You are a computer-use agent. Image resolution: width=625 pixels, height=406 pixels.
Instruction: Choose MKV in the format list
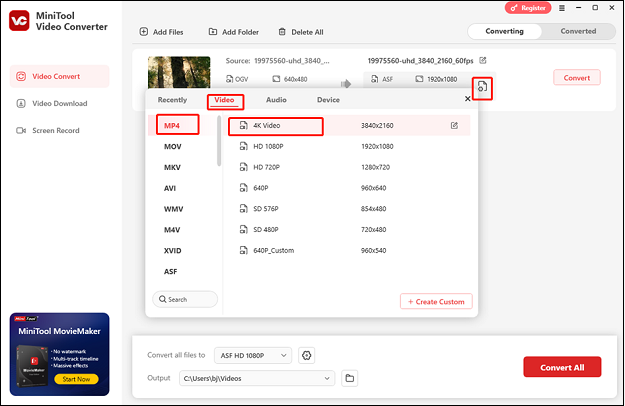pos(172,167)
